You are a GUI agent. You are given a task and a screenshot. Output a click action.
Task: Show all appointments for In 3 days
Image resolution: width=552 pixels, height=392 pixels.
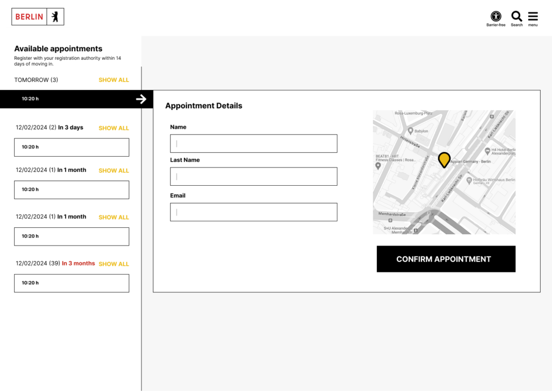tap(114, 128)
